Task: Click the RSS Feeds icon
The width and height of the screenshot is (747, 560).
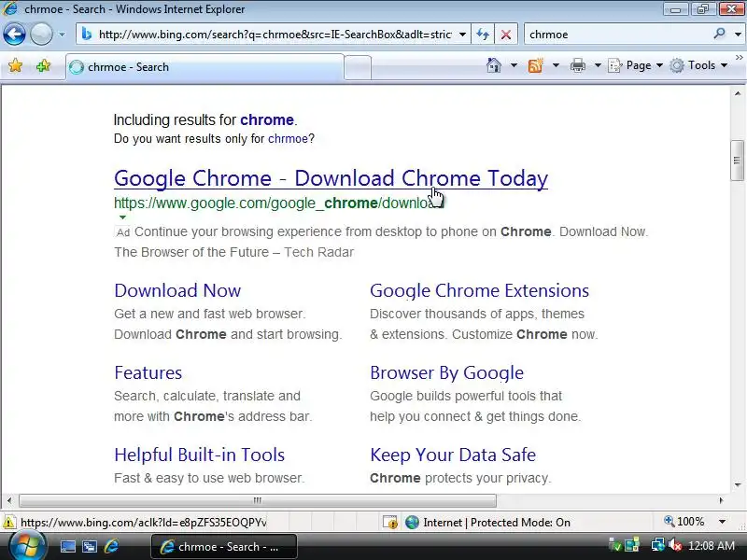Action: pyautogui.click(x=535, y=65)
